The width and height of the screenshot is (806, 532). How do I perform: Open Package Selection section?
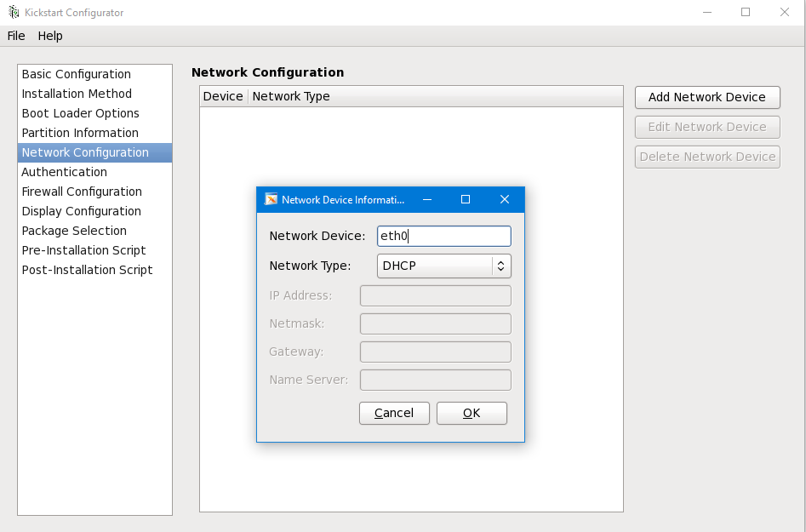click(74, 231)
